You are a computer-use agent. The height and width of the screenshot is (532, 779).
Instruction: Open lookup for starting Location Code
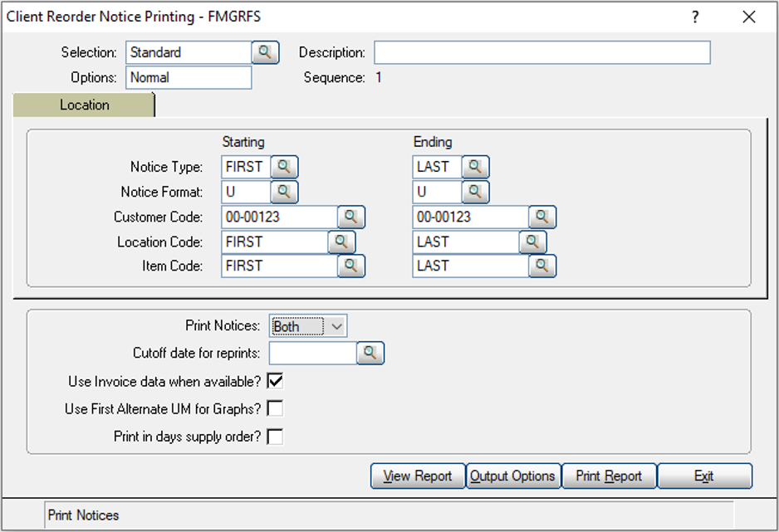[341, 242]
